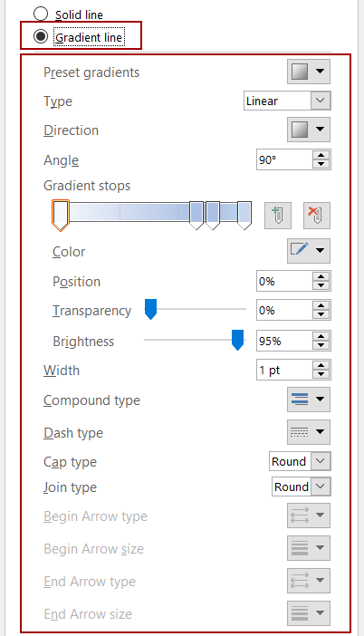Select the Gradient line radio button
The width and height of the screenshot is (364, 636).
pyautogui.click(x=41, y=36)
